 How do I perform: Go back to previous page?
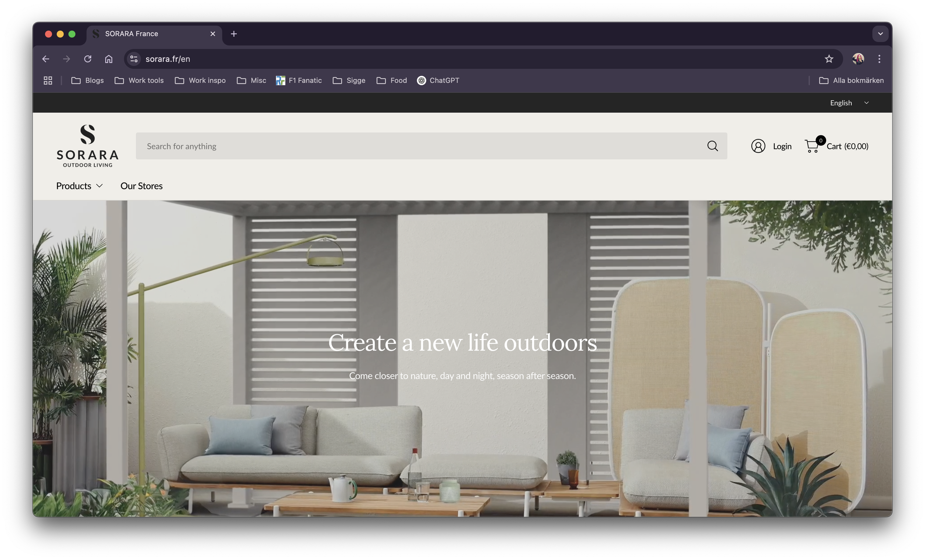tap(46, 59)
